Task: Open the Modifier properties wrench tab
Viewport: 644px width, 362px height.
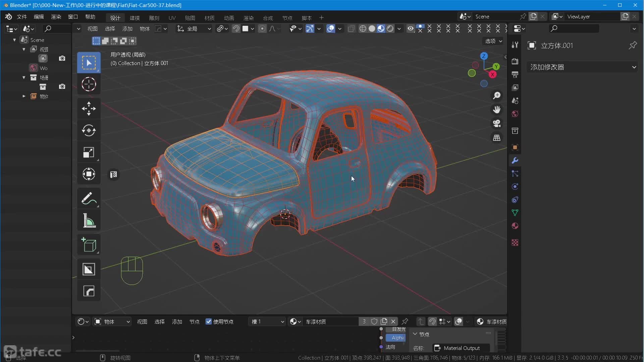Action: tap(515, 161)
